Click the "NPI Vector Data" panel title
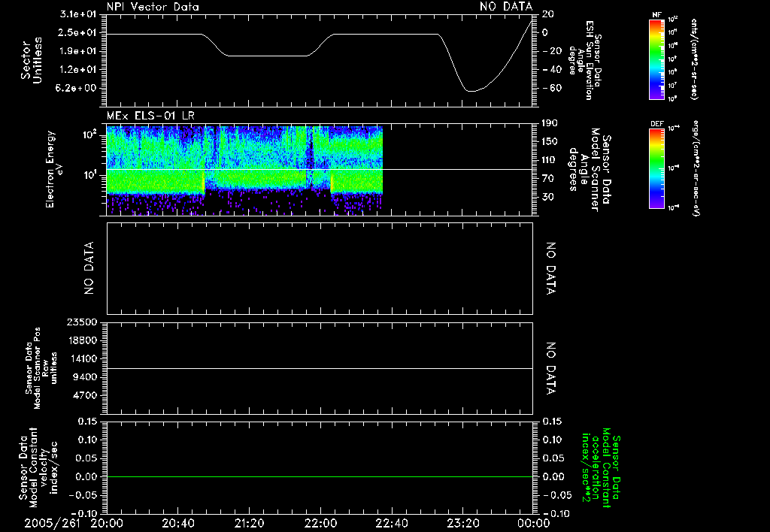 tap(153, 7)
